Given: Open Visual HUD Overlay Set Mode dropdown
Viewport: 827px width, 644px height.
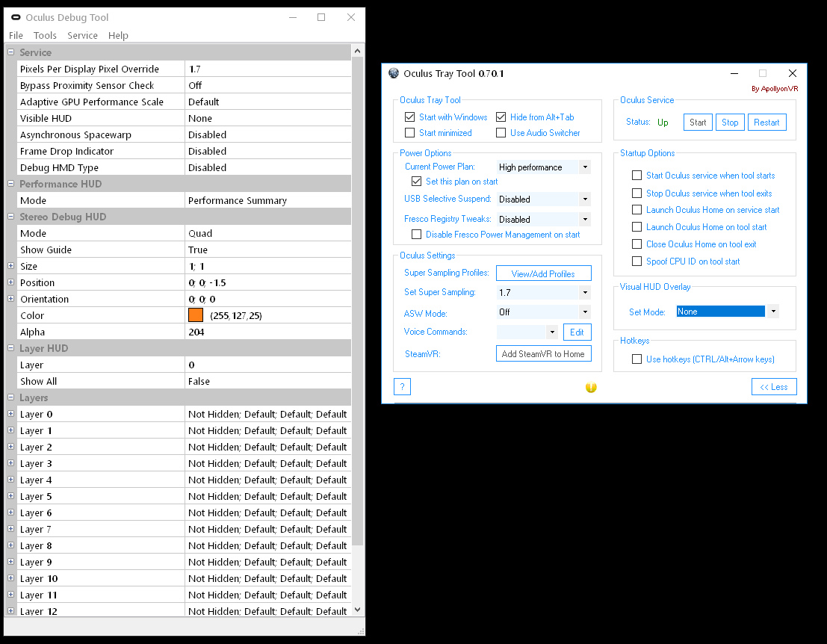Looking at the screenshot, I should (x=773, y=312).
